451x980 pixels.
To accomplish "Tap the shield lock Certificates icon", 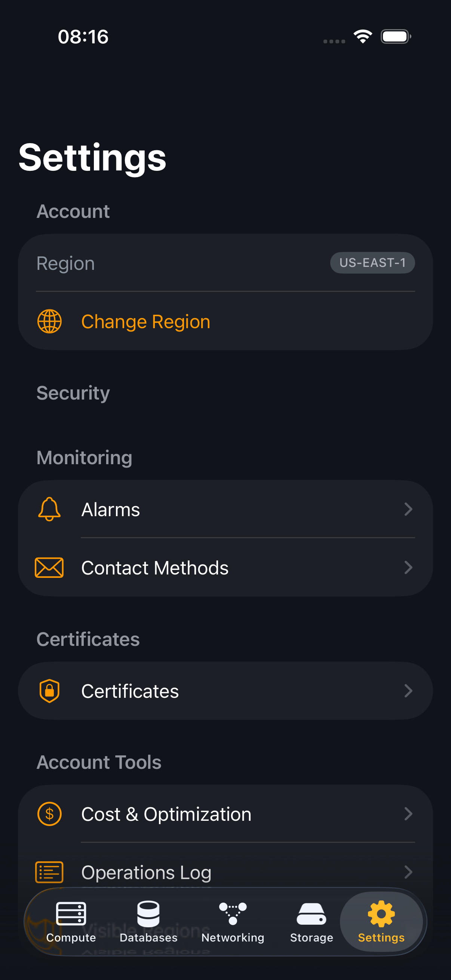I will pos(49,691).
